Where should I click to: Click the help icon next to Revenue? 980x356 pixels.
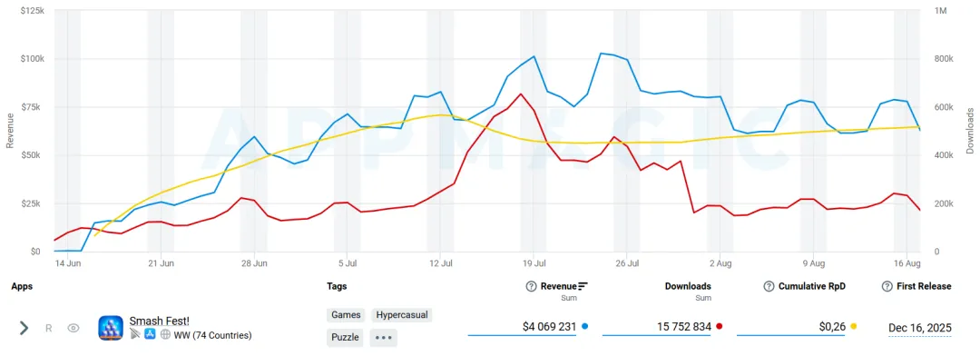pos(531,287)
